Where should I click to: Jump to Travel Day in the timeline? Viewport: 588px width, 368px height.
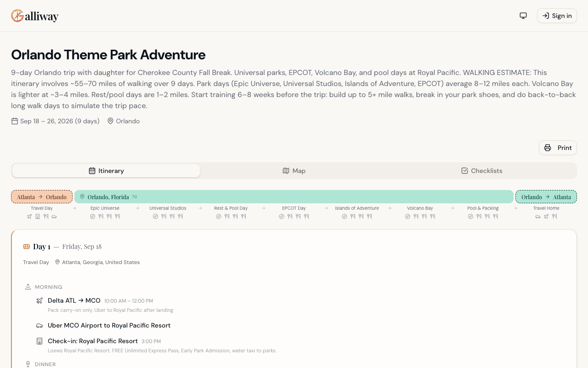42,208
